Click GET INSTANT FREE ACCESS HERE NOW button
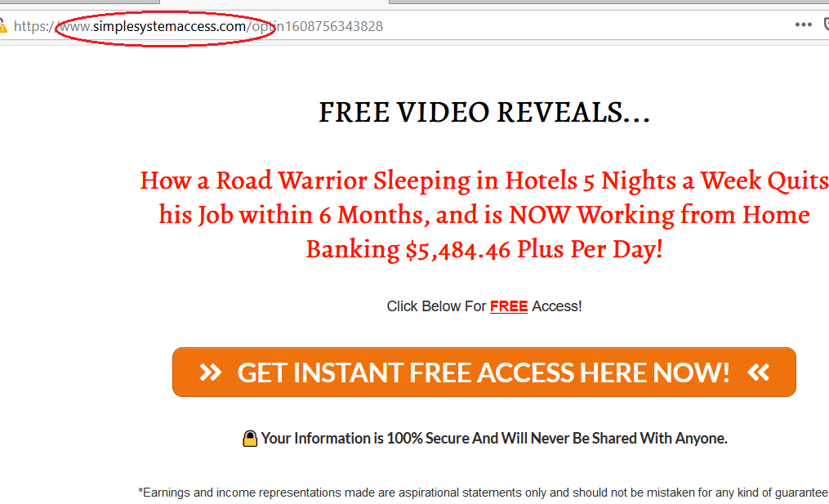Image resolution: width=829 pixels, height=504 pixels. pos(484,372)
